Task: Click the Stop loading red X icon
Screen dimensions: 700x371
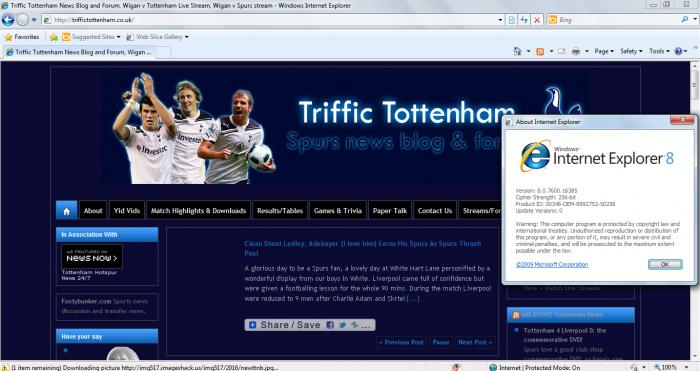Action: (537, 20)
